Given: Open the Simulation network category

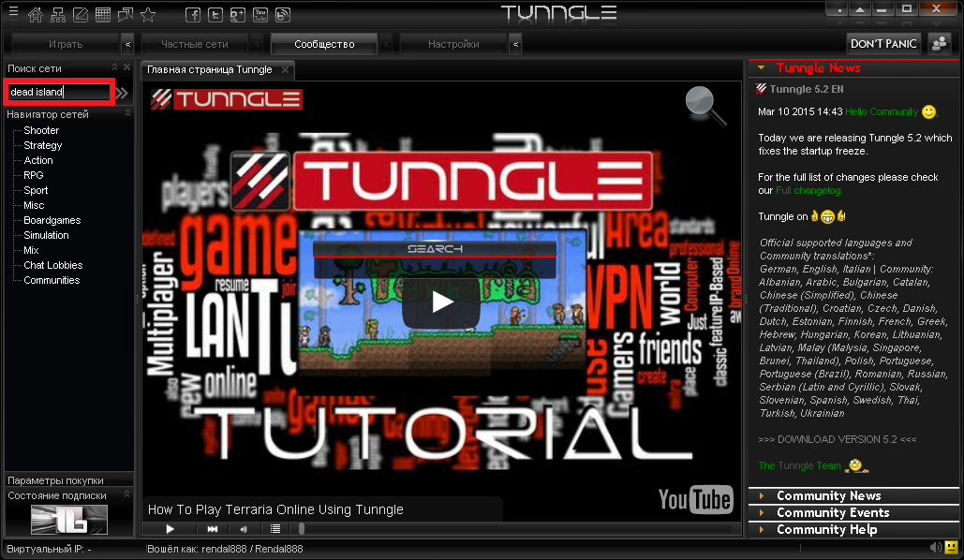Looking at the screenshot, I should pos(46,235).
